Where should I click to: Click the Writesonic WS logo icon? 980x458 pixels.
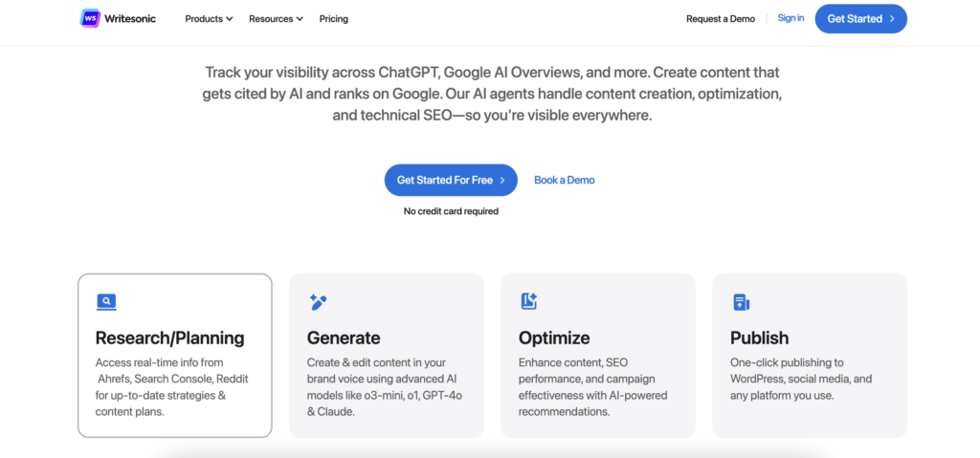pos(90,18)
